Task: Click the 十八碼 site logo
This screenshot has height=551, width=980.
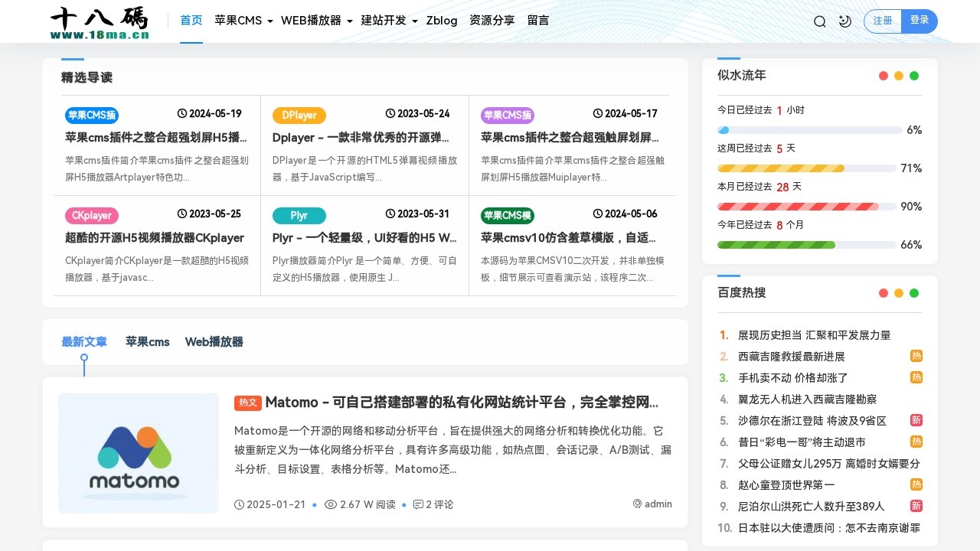Action: click(100, 22)
